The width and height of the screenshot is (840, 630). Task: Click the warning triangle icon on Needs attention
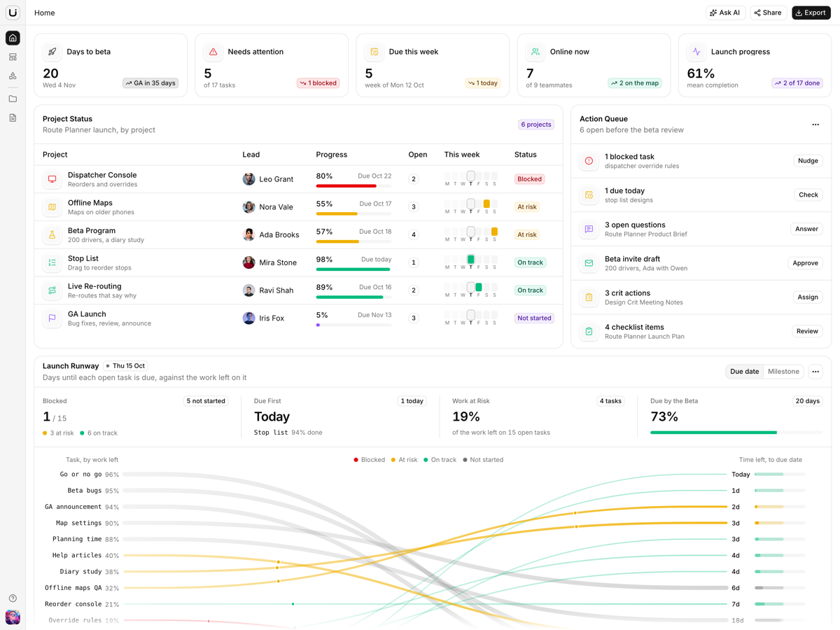(x=213, y=52)
